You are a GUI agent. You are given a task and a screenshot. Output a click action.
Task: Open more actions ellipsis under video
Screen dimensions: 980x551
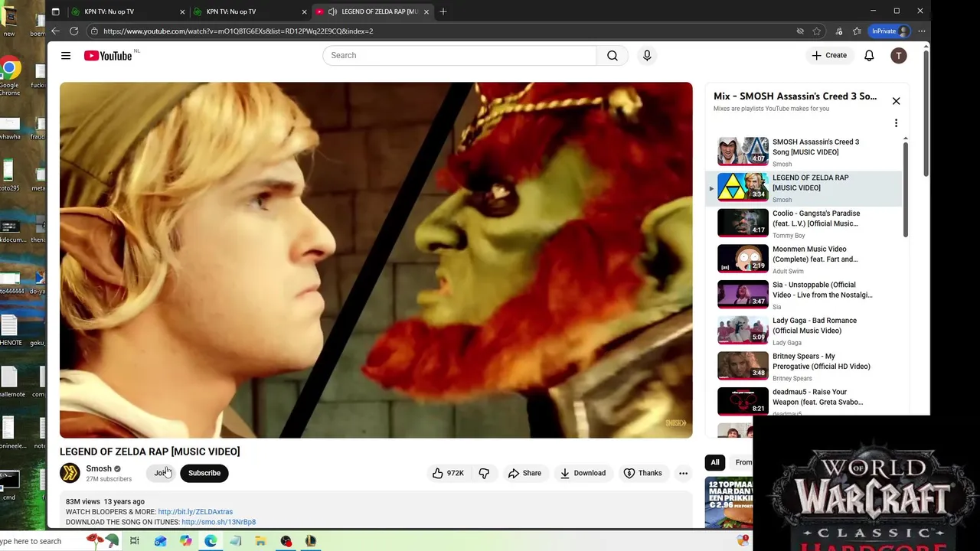683,473
